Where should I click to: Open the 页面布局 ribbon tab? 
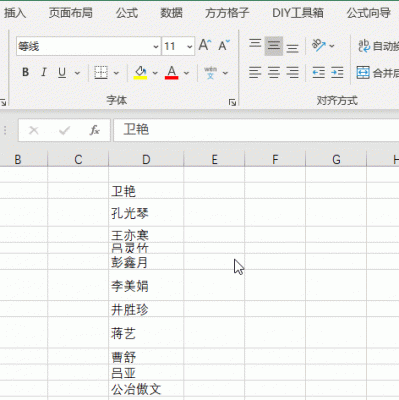coord(71,13)
